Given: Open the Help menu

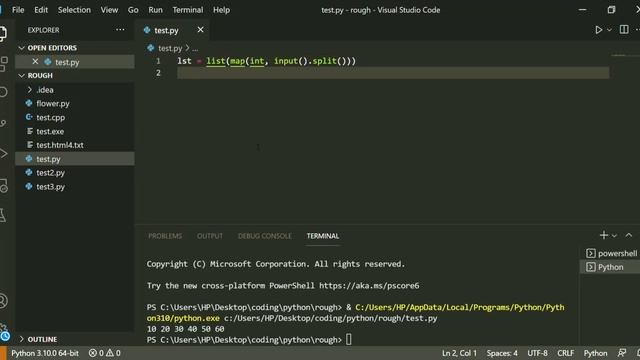Looking at the screenshot, I should point(221,10).
